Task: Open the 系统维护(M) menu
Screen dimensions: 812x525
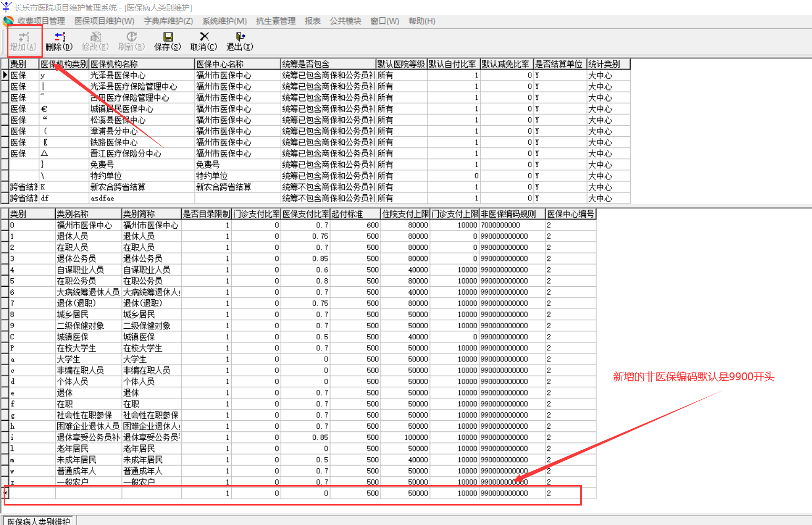Action: tap(225, 21)
